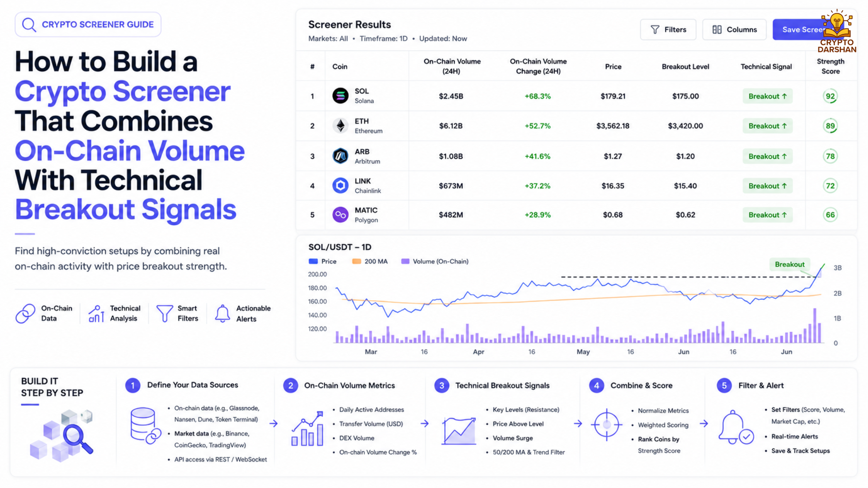The image size is (868, 488).
Task: Click step number 3 circle
Action: click(442, 386)
